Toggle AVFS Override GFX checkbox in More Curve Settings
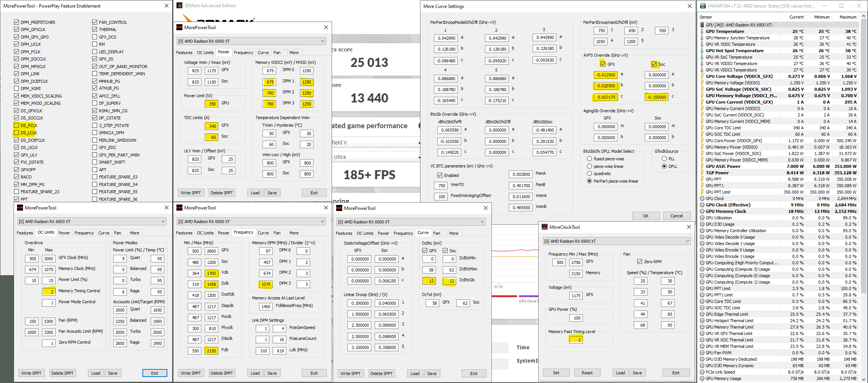 pos(602,64)
